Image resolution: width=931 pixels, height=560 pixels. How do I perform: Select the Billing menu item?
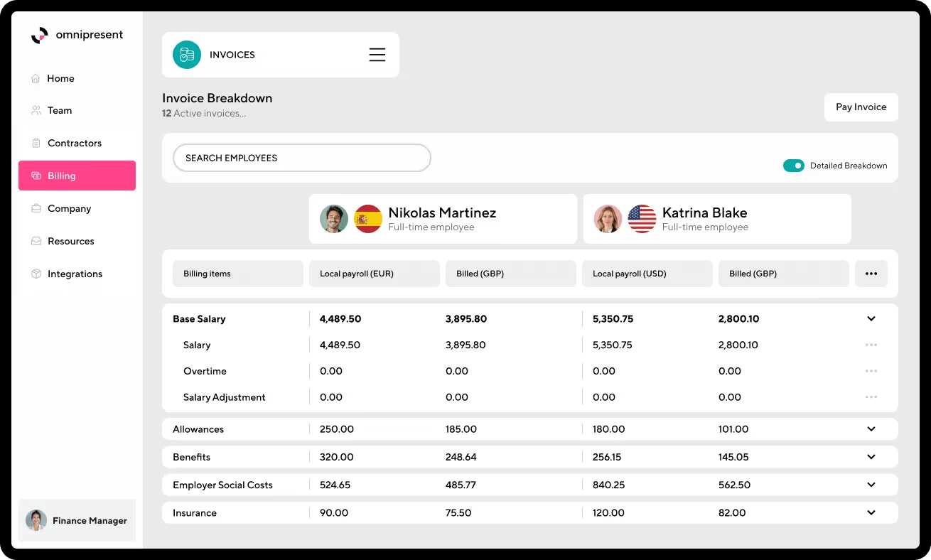pos(77,176)
